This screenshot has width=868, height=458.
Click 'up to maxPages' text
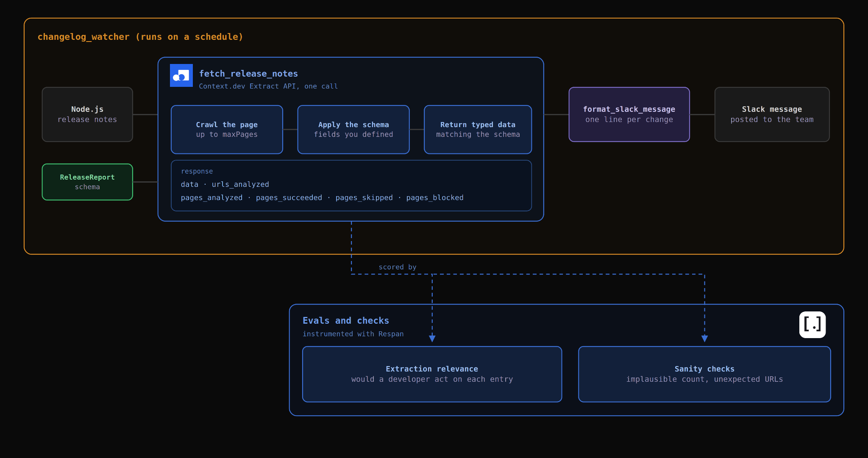click(227, 134)
